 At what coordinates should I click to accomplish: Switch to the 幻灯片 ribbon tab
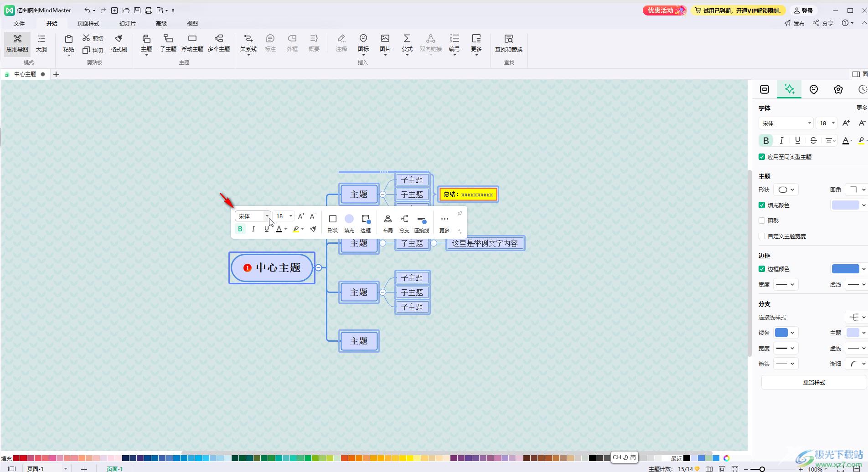pos(128,23)
